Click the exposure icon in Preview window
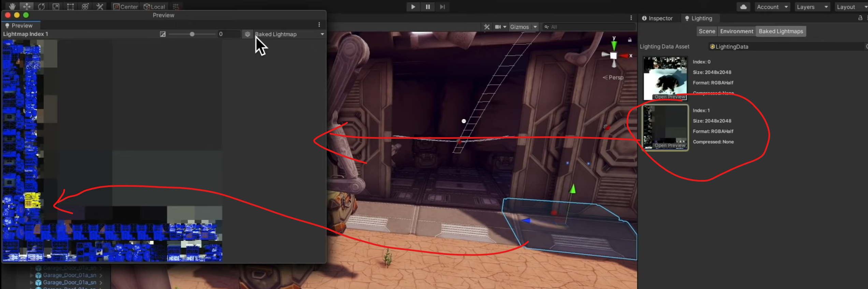 click(163, 34)
